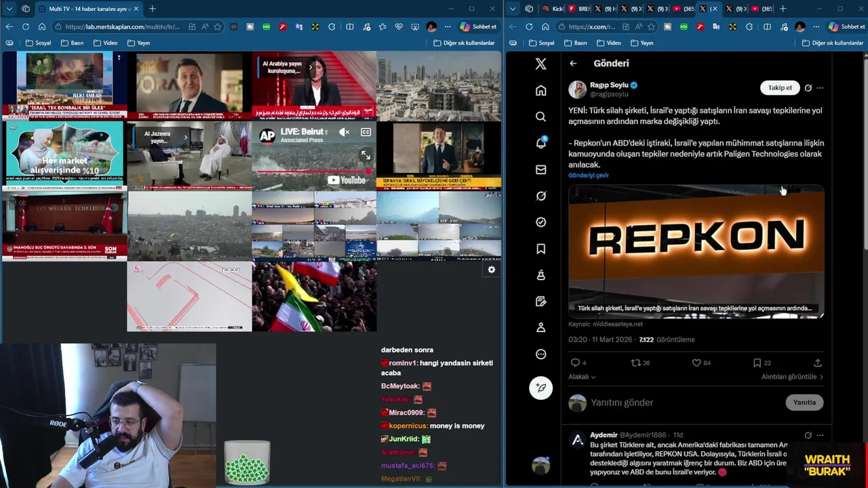Refresh the Multi TV browser page
The width and height of the screenshot is (868, 488).
[25, 26]
